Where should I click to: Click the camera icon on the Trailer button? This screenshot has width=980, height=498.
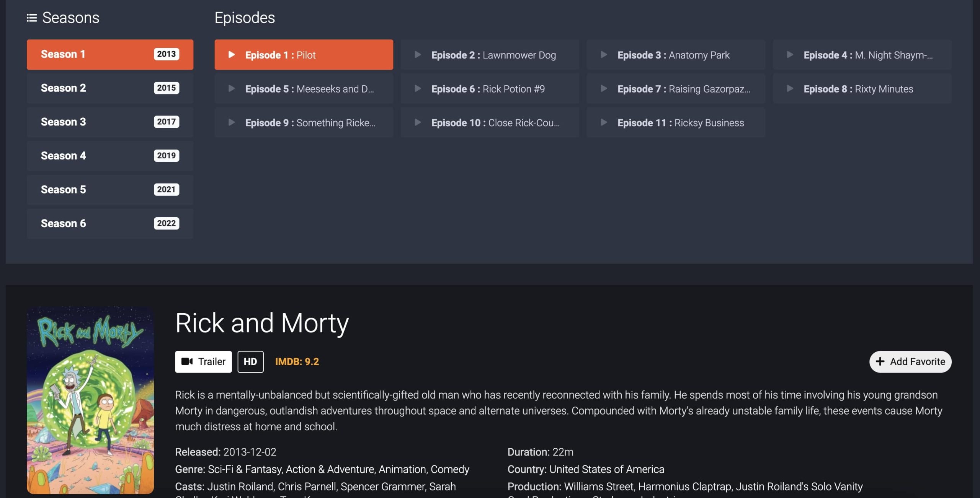click(187, 361)
